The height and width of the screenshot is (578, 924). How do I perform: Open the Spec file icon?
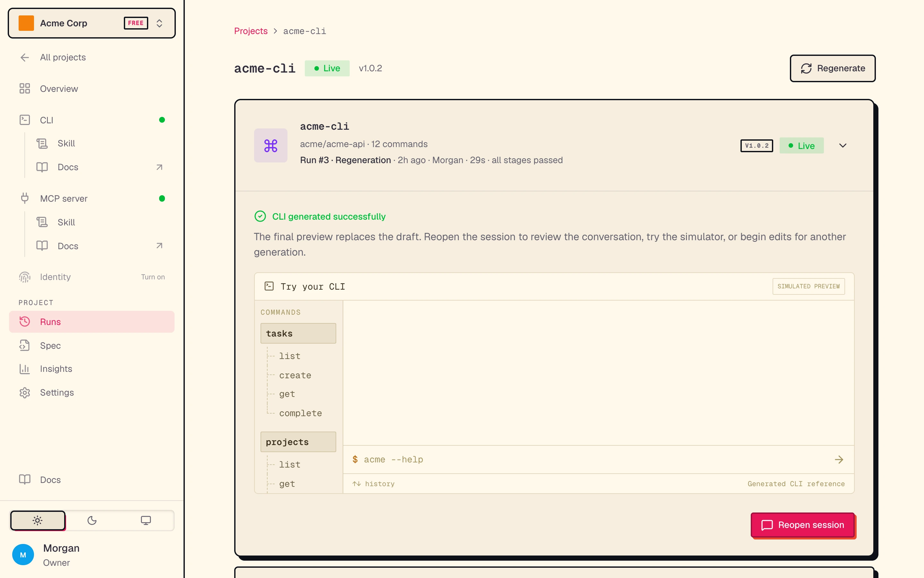point(25,346)
